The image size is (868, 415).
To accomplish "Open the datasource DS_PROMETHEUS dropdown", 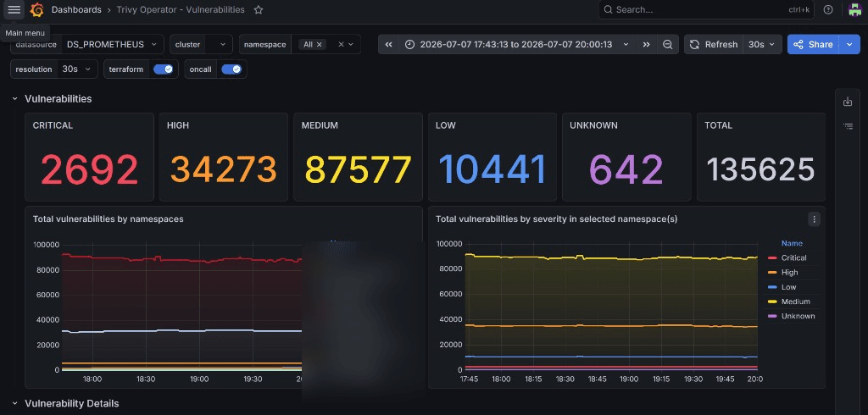I will pyautogui.click(x=113, y=44).
